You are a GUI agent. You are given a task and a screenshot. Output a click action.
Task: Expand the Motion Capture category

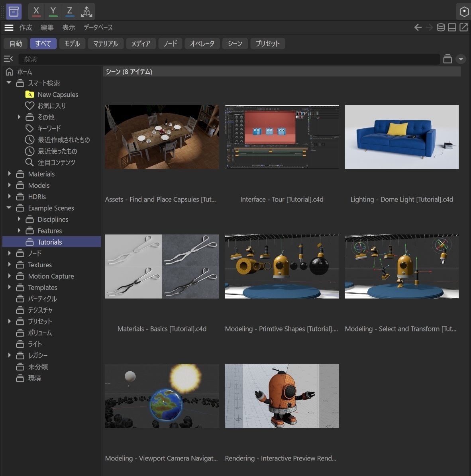[x=9, y=276]
